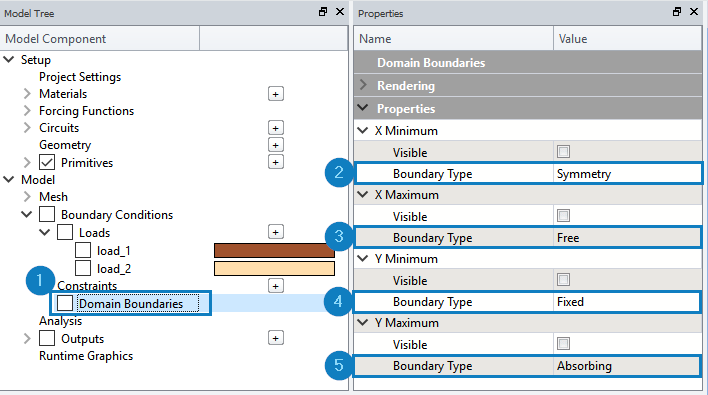
Task: Expand the Mesh node
Action: pos(27,196)
